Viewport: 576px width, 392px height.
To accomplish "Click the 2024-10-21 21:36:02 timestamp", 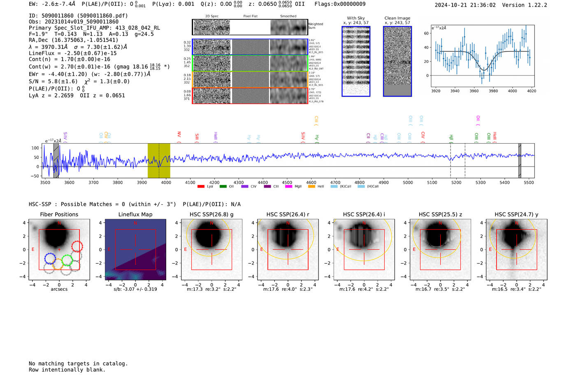I will point(465,5).
